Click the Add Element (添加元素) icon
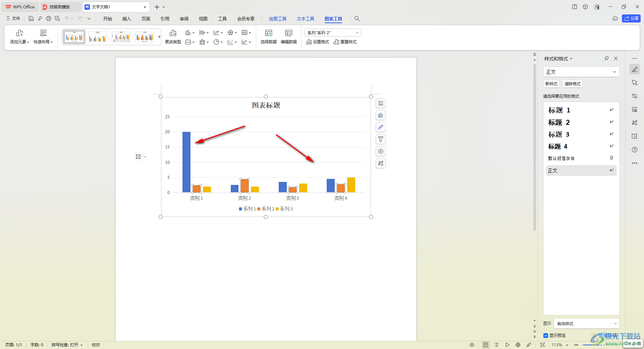Viewport: 644px width, 349px height. [x=19, y=33]
